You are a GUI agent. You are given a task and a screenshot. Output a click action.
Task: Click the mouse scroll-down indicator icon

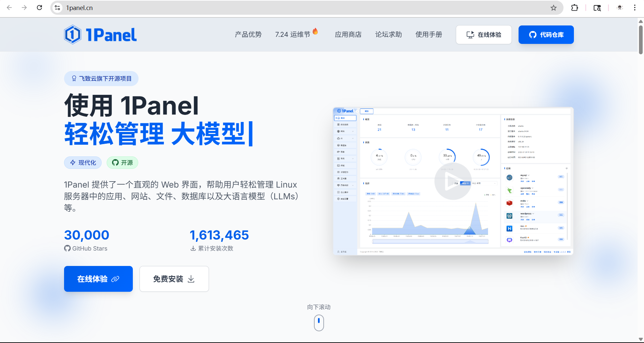point(319,323)
